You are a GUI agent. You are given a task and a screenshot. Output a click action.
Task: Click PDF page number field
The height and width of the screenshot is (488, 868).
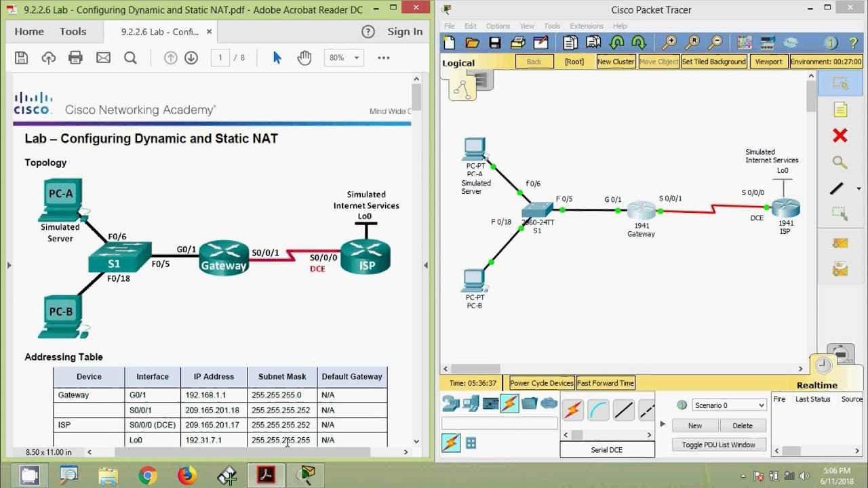[x=220, y=58]
